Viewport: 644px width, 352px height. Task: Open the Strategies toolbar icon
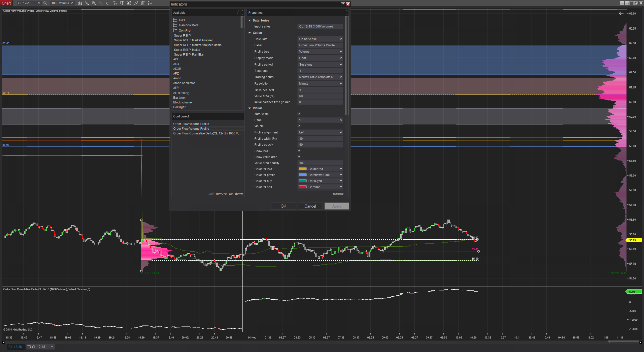tap(143, 3)
